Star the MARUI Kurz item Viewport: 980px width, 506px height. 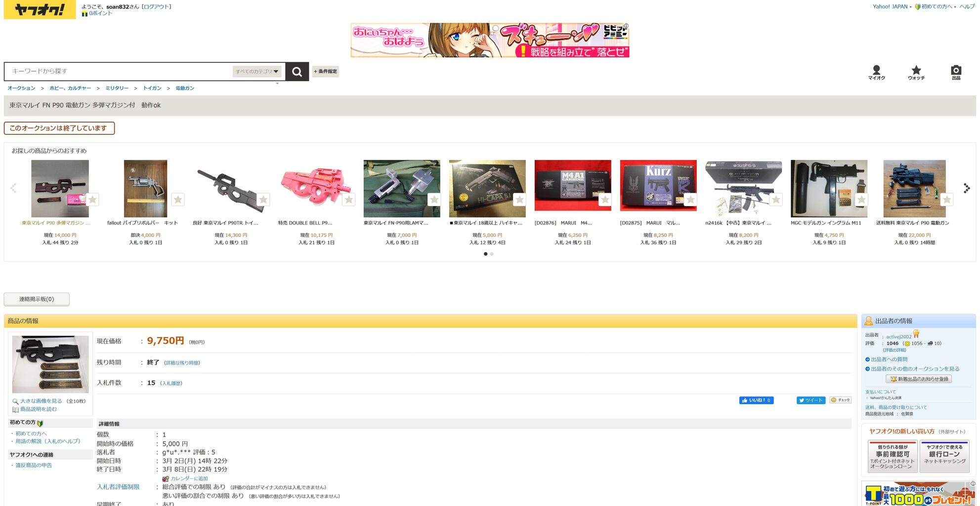pyautogui.click(x=690, y=200)
